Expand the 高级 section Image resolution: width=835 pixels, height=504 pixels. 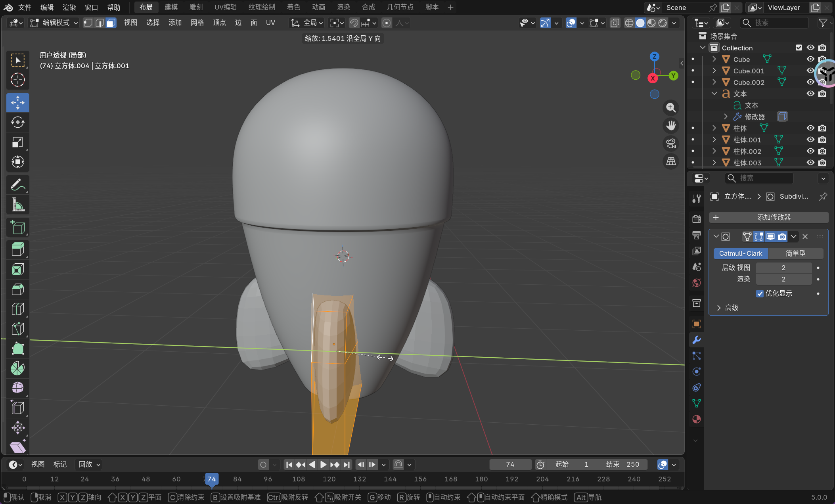(x=719, y=308)
